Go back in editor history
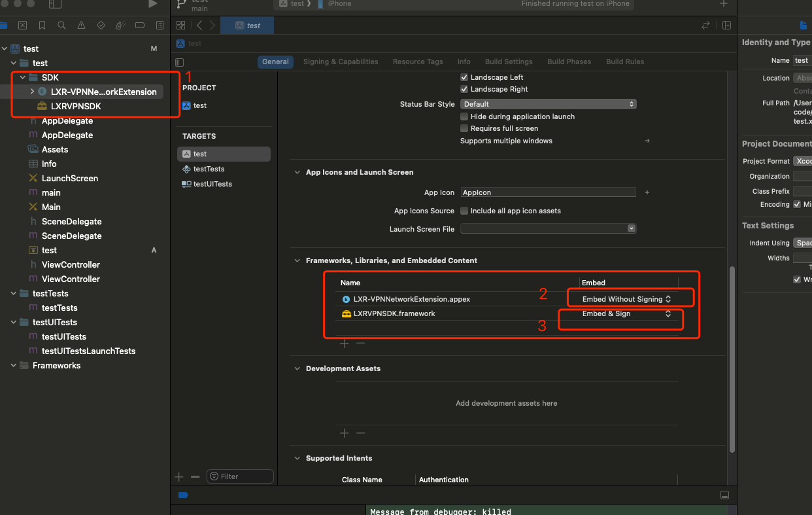The width and height of the screenshot is (812, 515). [x=199, y=26]
